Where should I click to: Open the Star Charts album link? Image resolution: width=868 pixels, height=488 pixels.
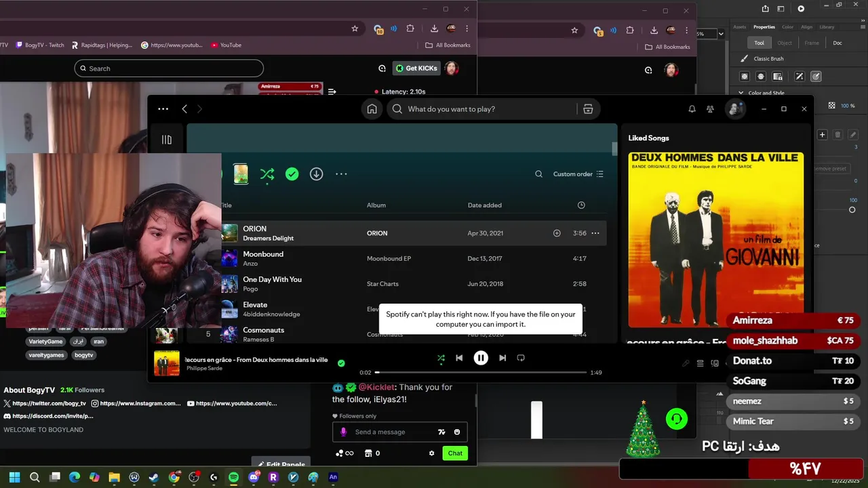pyautogui.click(x=383, y=284)
